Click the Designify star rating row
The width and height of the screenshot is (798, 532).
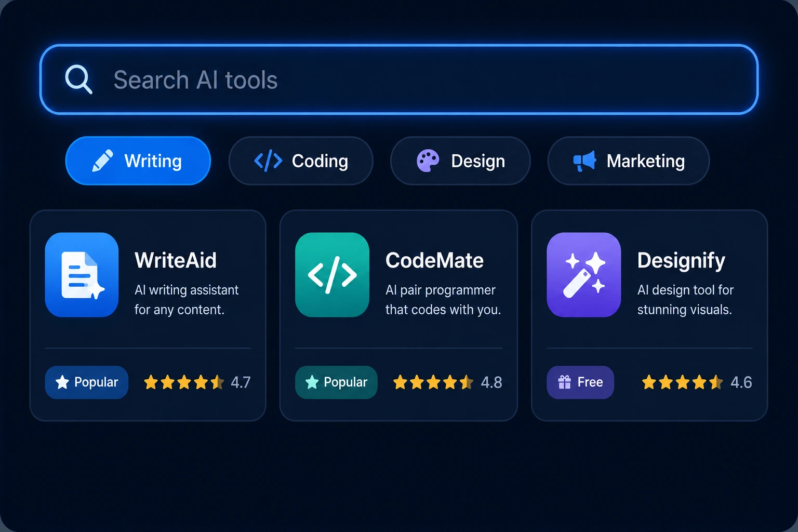click(x=682, y=382)
